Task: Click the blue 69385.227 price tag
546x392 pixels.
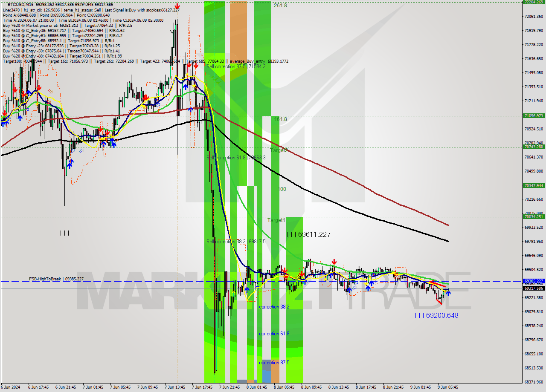Action: 533,281
